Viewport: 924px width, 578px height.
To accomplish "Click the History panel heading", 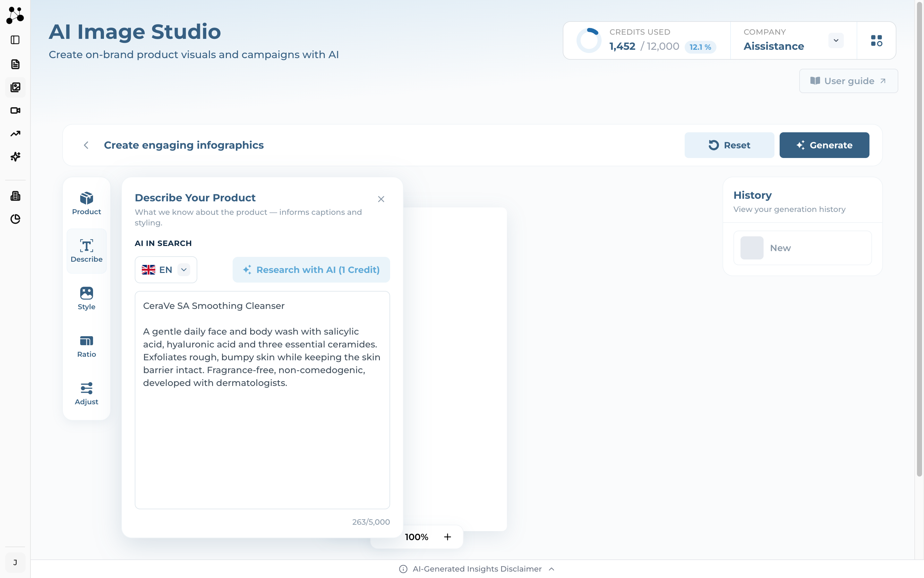I will (752, 195).
